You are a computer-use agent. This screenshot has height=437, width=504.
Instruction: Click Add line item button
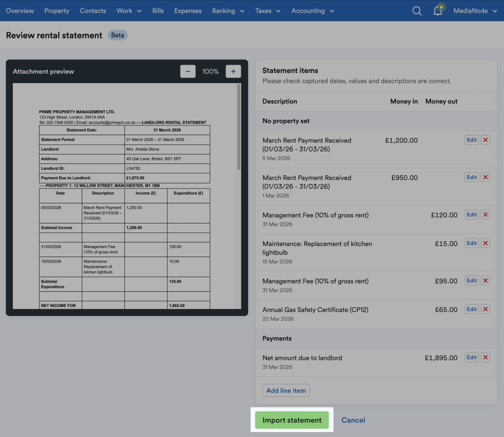coord(286,390)
